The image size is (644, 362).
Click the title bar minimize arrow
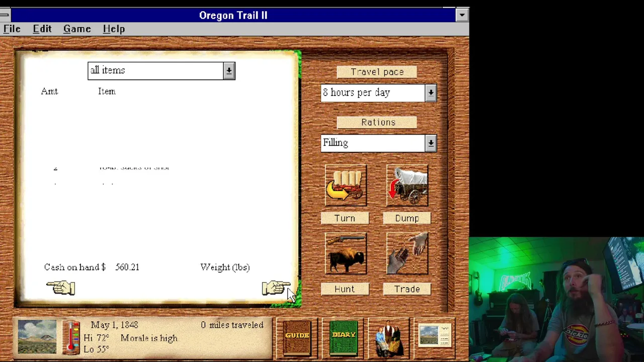tap(462, 15)
